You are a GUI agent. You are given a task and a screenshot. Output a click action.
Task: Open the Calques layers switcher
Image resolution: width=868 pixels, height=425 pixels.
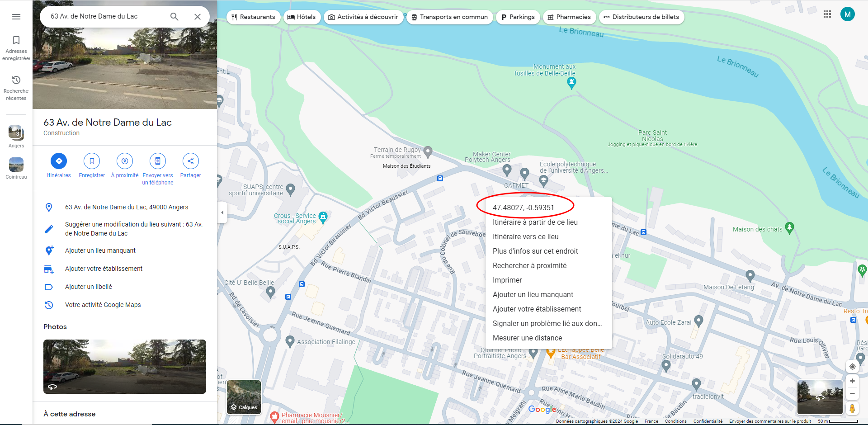click(x=244, y=397)
